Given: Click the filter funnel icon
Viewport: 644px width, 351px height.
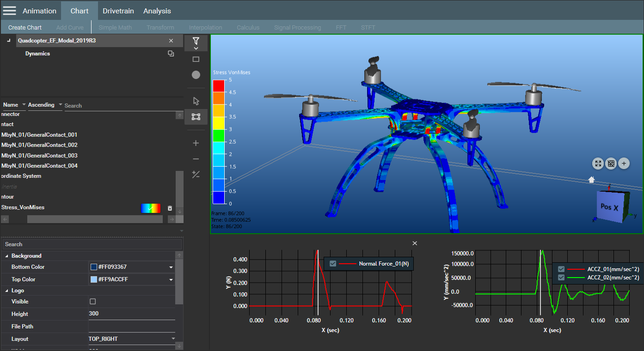Looking at the screenshot, I should point(196,41).
